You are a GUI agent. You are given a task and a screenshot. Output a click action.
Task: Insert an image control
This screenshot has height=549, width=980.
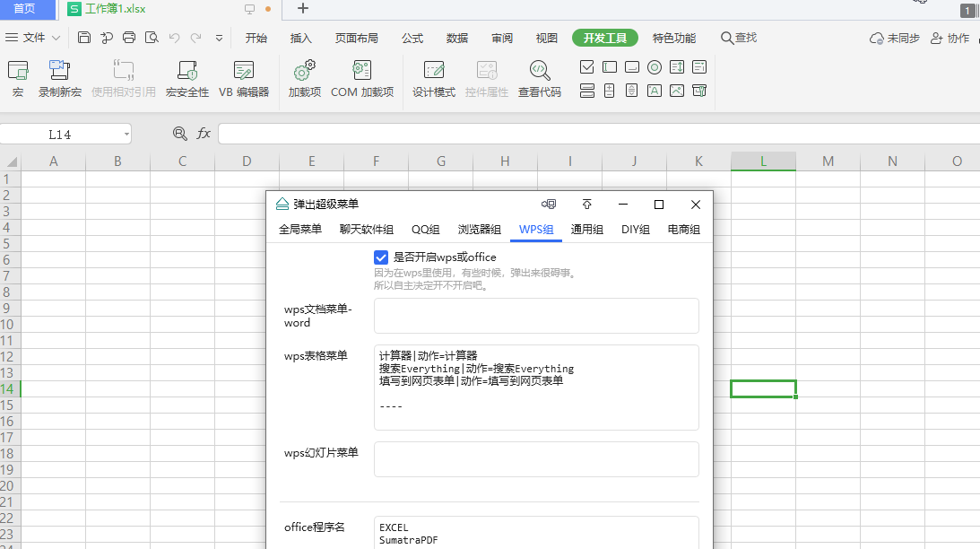tap(677, 91)
